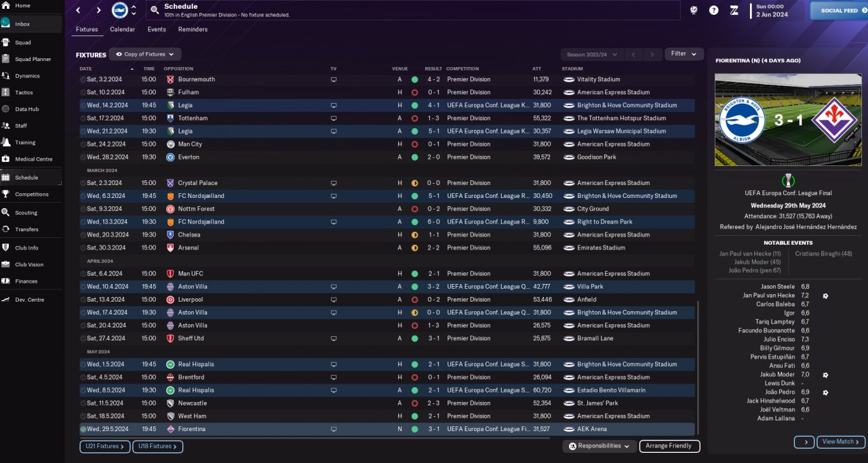Screen dimensions: 868x463
Task: Click the Emirates Stadium name
Action: click(x=601, y=247)
